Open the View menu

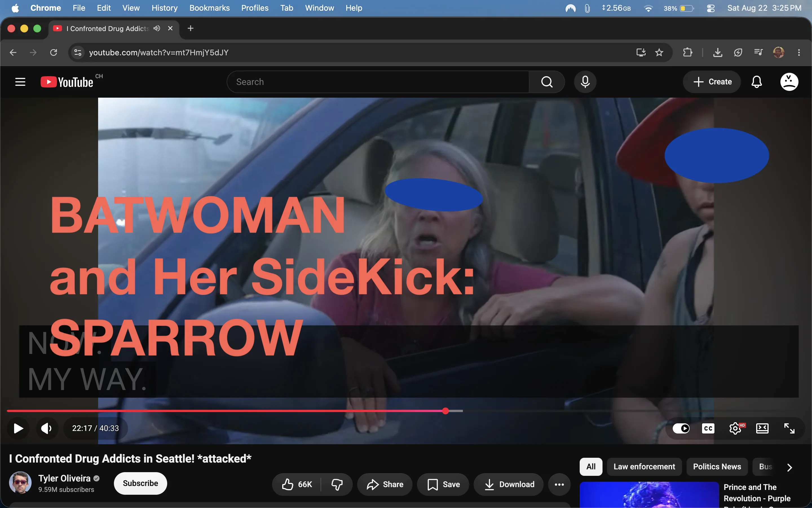131,8
